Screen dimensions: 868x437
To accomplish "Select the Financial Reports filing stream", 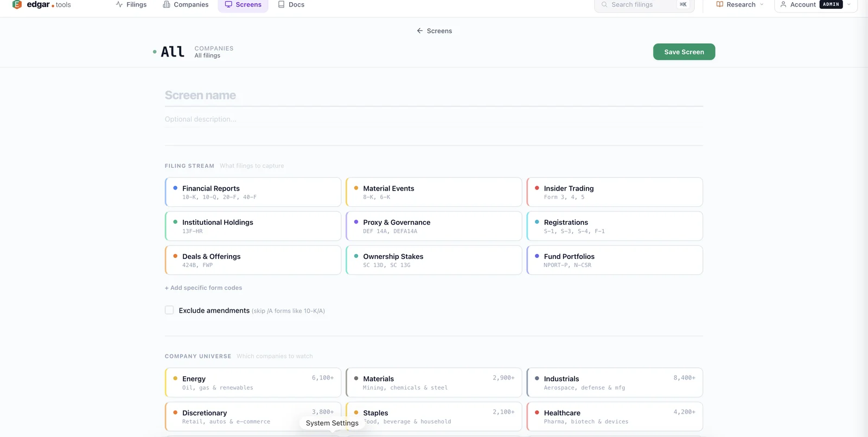I will click(253, 192).
